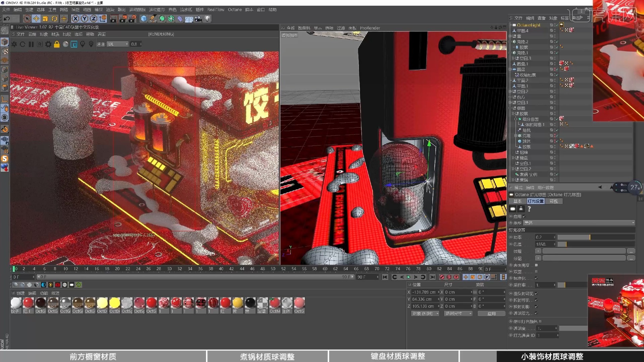Select the OctaneLight object in the tree
Viewport: 644px width, 362px height.
click(x=528, y=25)
